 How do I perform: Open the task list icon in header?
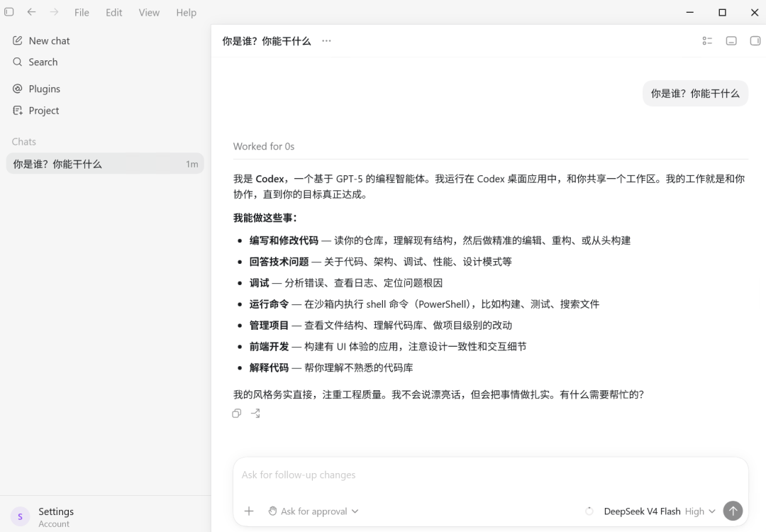(707, 41)
